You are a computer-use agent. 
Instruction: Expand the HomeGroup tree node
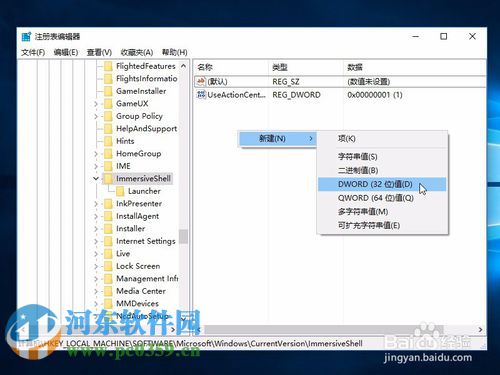[x=96, y=154]
